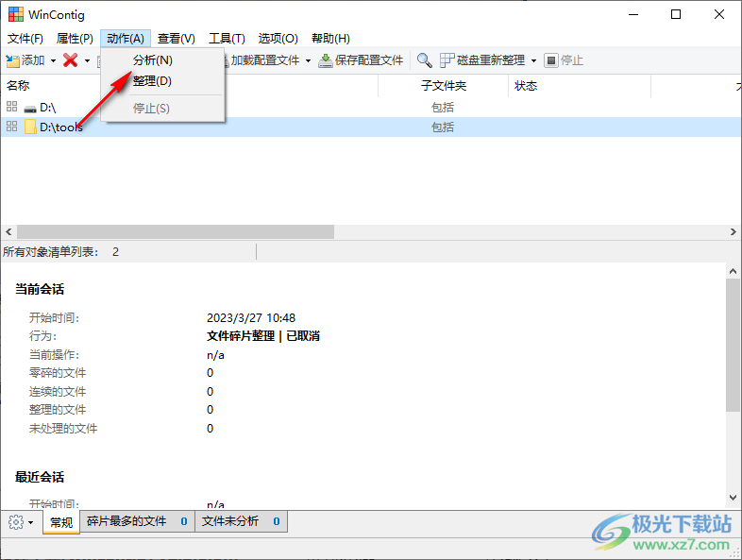Screen dimensions: 742x560
Task: Click the disabled 停止(S) menu entry
Action: 162,109
